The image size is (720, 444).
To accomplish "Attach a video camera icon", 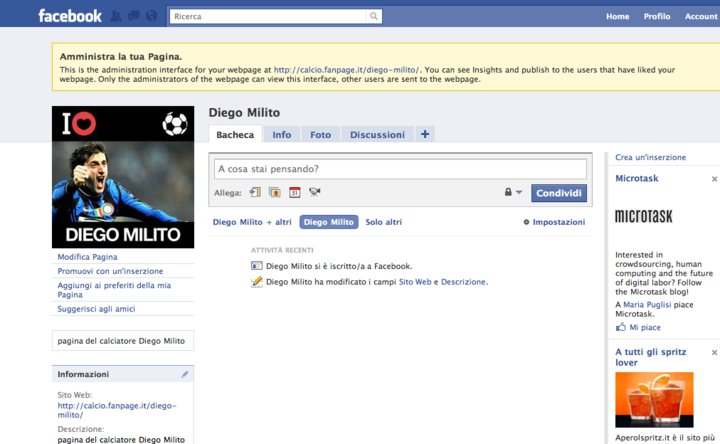I will tap(315, 192).
